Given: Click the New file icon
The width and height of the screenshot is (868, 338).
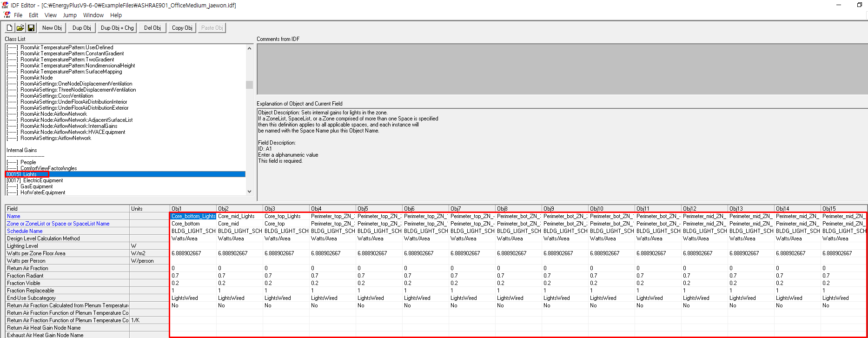Looking at the screenshot, I should click(9, 28).
